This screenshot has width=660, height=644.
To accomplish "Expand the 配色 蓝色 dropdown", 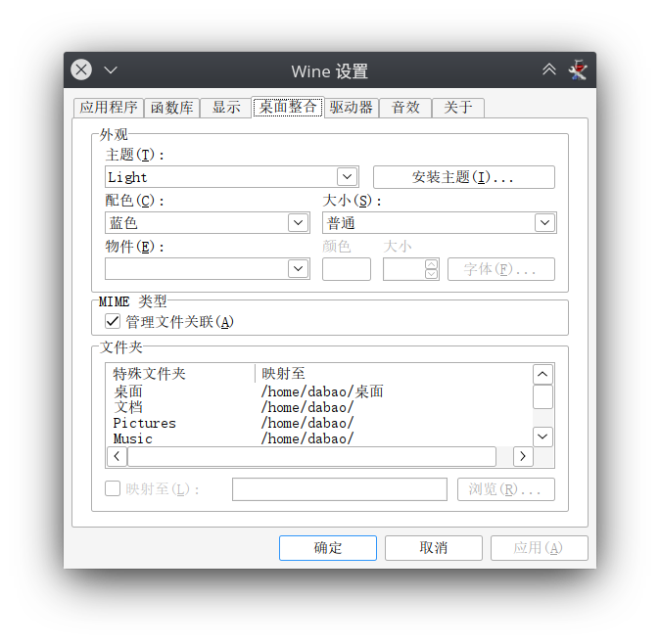I will click(x=299, y=222).
